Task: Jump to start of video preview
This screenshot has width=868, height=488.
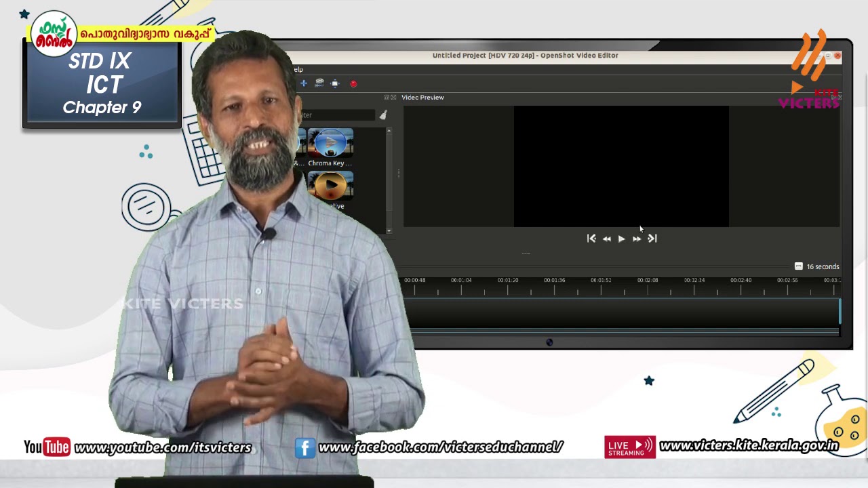Action: (x=591, y=239)
